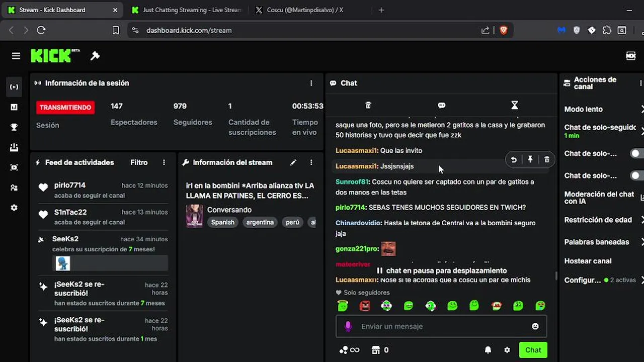Click the chat scrollbar handle
Viewport: 644px width, 362px height.
tap(556, 276)
